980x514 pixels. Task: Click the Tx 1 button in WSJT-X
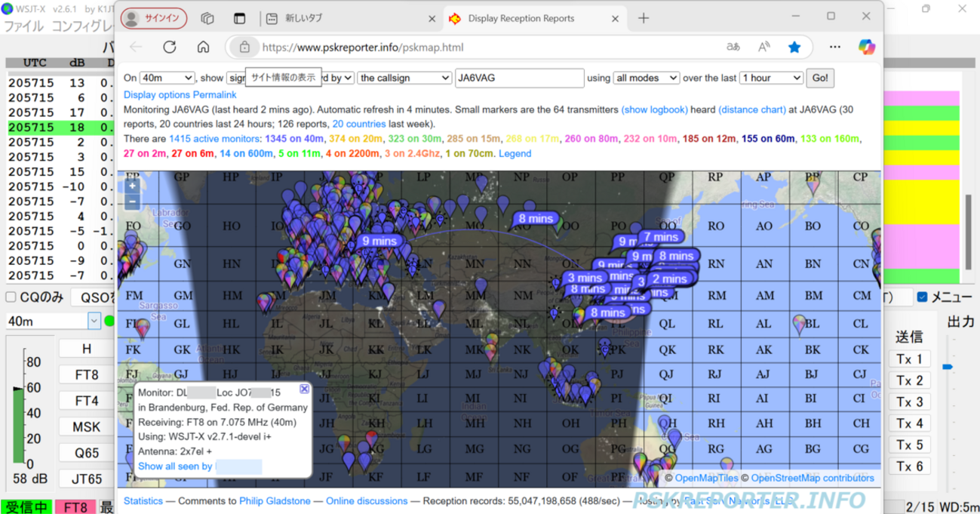point(910,359)
